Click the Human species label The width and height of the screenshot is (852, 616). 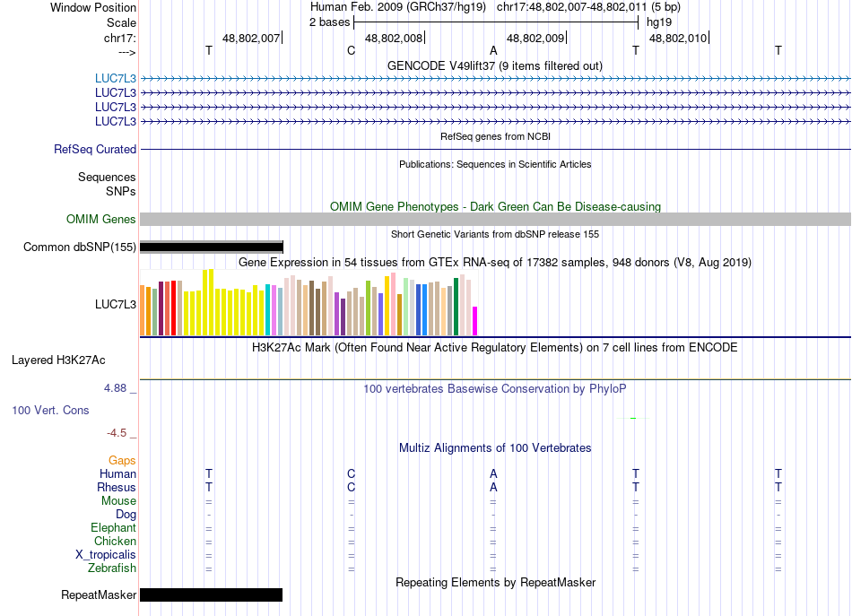click(x=117, y=474)
